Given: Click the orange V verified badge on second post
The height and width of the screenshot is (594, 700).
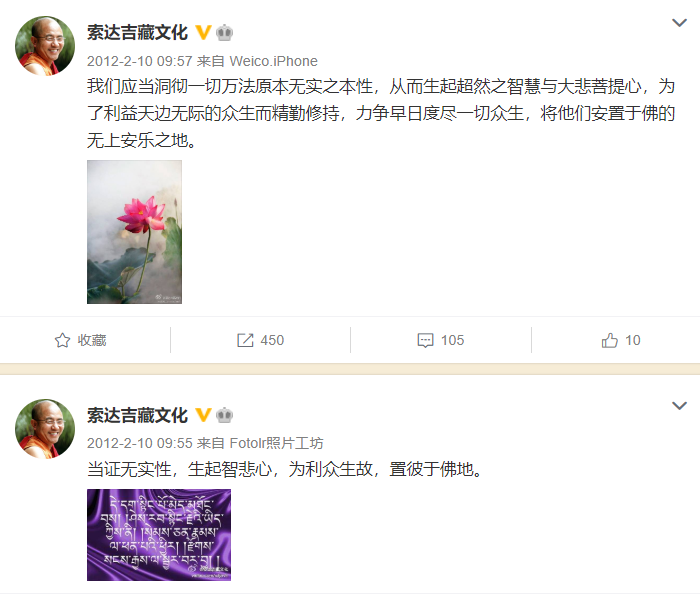Looking at the screenshot, I should pyautogui.click(x=203, y=415).
